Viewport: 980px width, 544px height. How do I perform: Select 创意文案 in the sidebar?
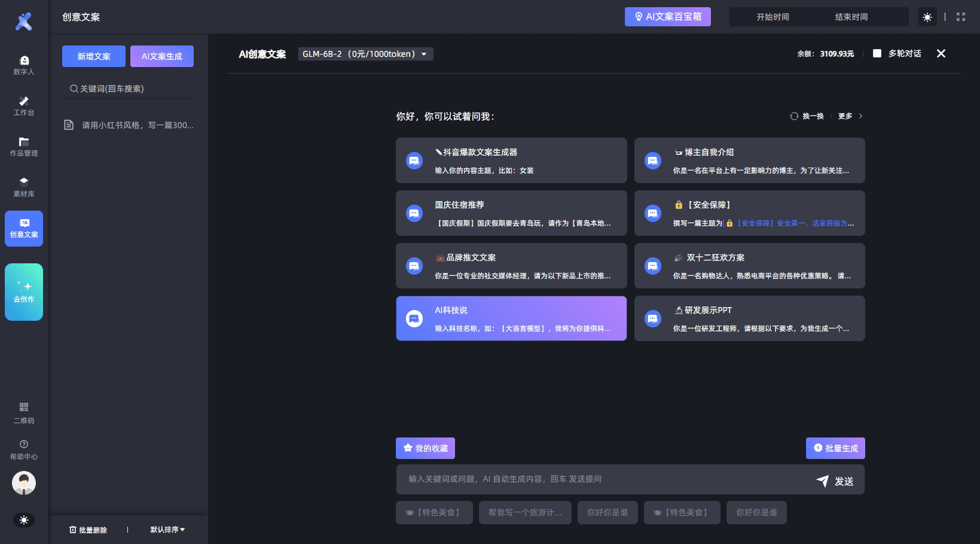pyautogui.click(x=24, y=228)
